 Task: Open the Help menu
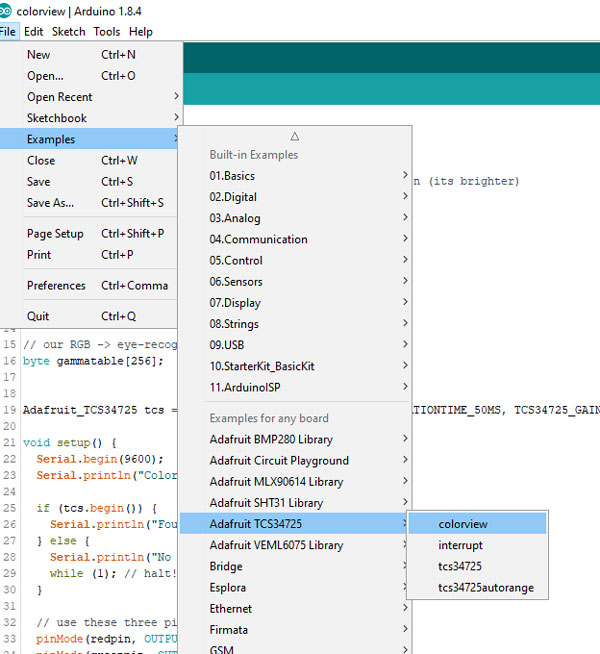pos(141,32)
